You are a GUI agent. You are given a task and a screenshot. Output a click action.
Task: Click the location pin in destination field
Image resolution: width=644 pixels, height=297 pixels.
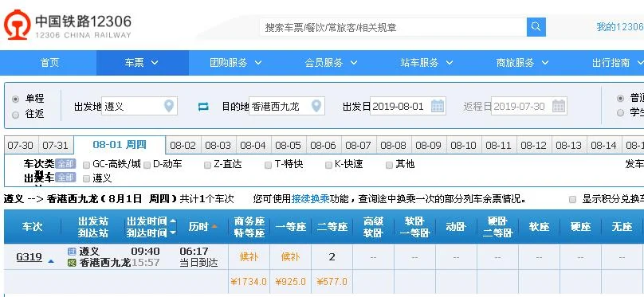316,106
